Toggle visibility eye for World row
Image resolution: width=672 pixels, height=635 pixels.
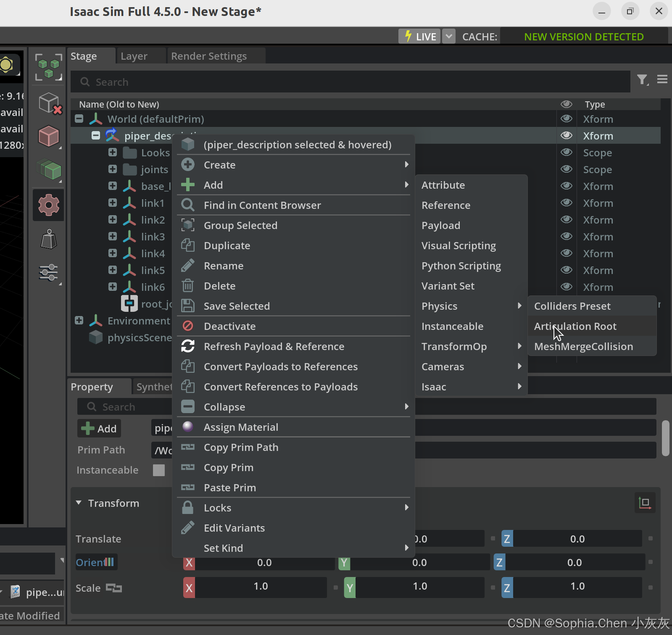tap(567, 119)
